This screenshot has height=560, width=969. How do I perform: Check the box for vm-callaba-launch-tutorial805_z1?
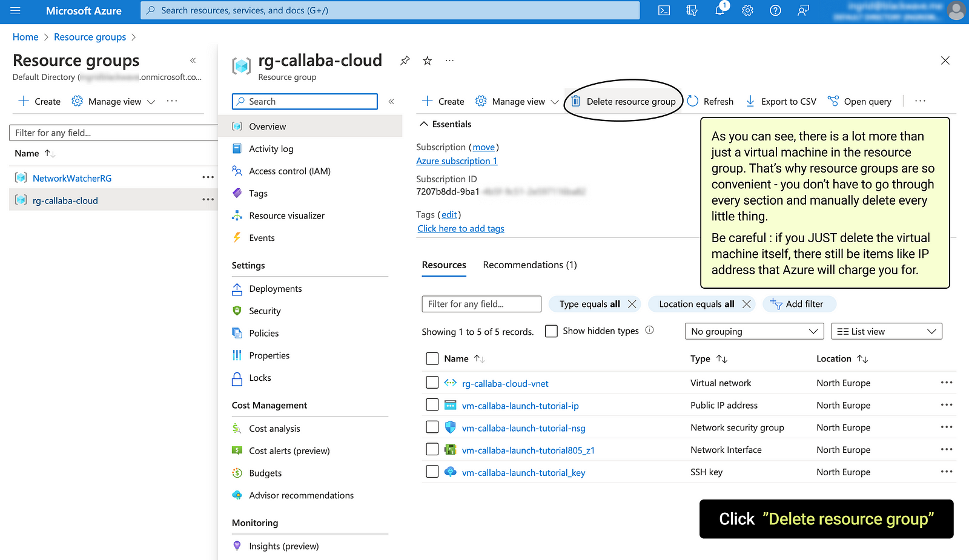(x=432, y=450)
